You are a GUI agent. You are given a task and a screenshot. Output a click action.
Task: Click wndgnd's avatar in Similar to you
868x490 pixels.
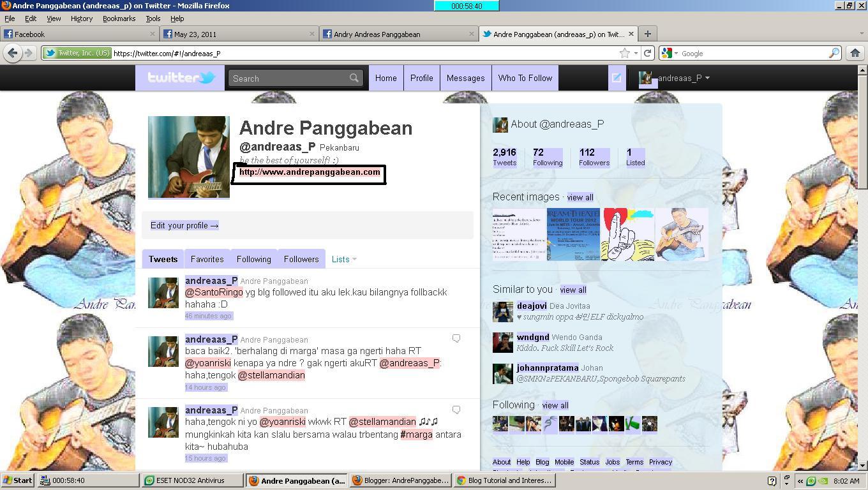[503, 343]
